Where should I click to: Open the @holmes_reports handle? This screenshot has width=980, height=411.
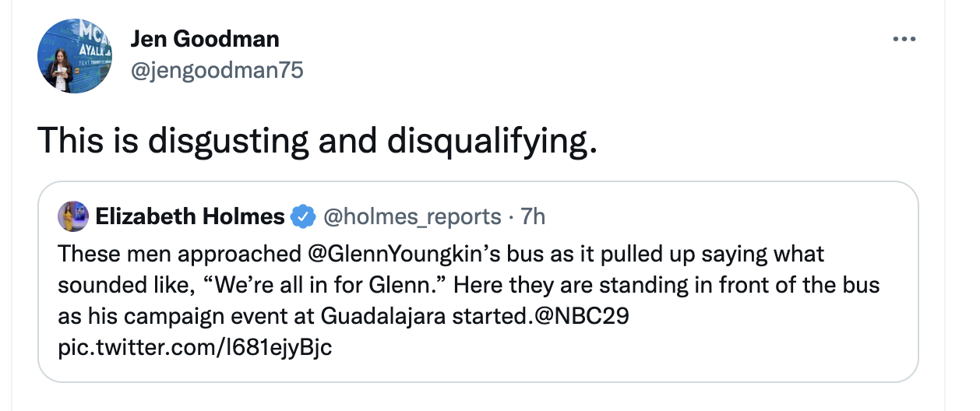(411, 216)
